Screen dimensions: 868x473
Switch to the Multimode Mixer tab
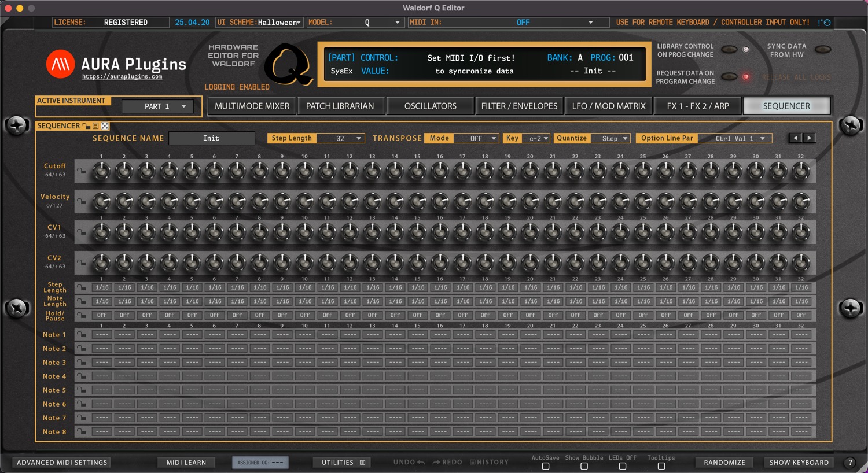pyautogui.click(x=252, y=106)
